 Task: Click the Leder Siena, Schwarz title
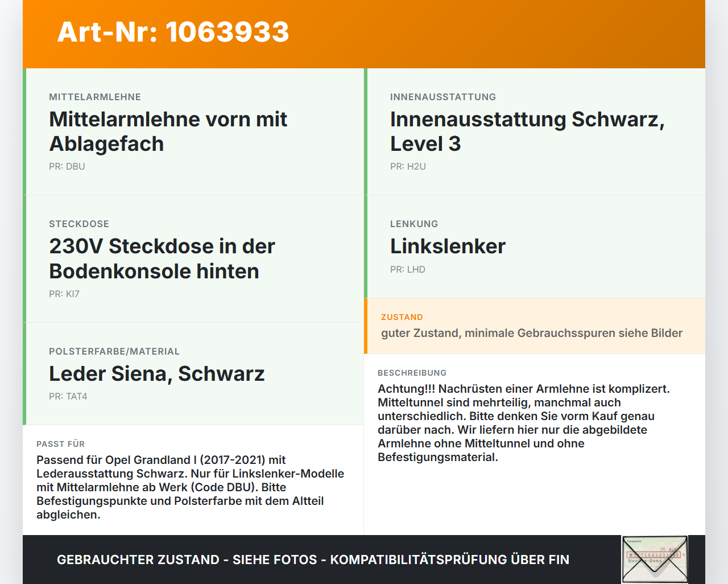pyautogui.click(x=157, y=373)
